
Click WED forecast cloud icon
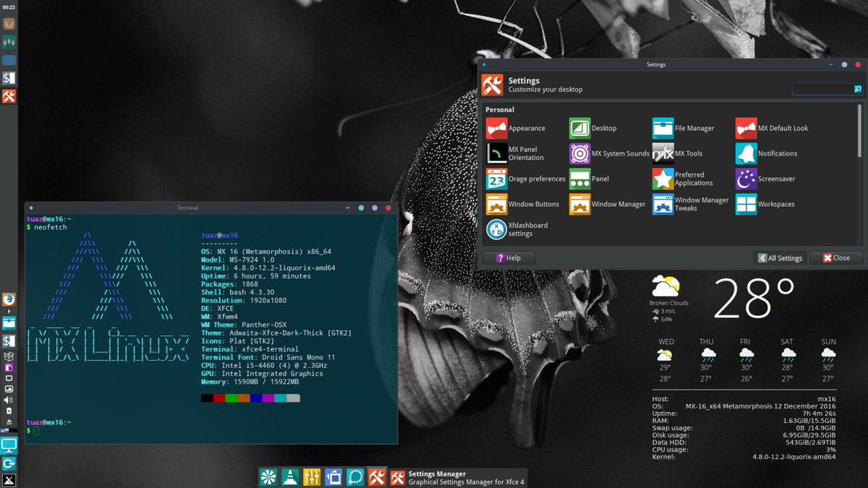pos(666,354)
